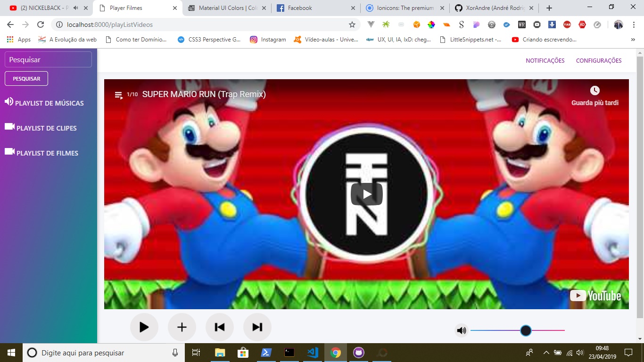Switch to the Material UI Colors tab
644x362 pixels.
tap(227, 8)
